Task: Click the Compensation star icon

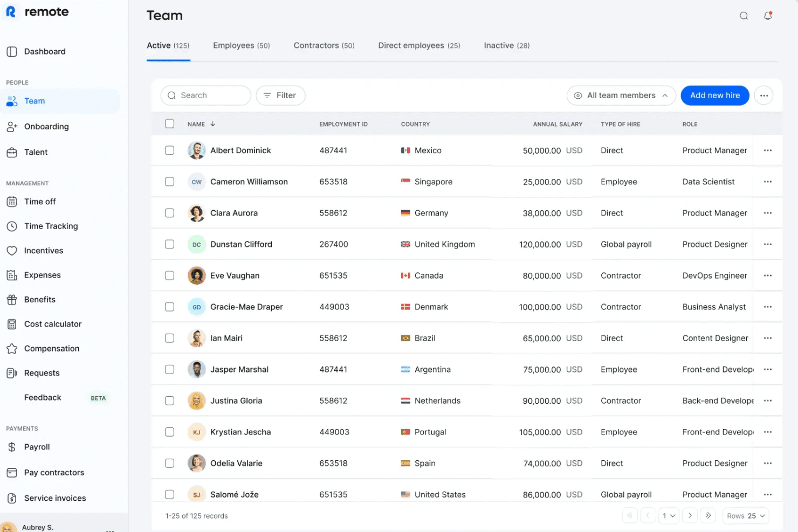Action: 12,349
